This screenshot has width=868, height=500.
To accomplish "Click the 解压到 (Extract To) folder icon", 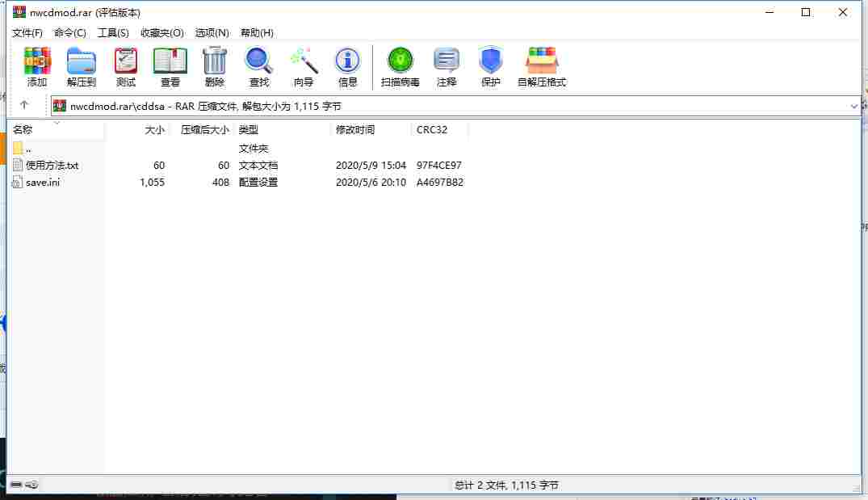I will pos(82,61).
